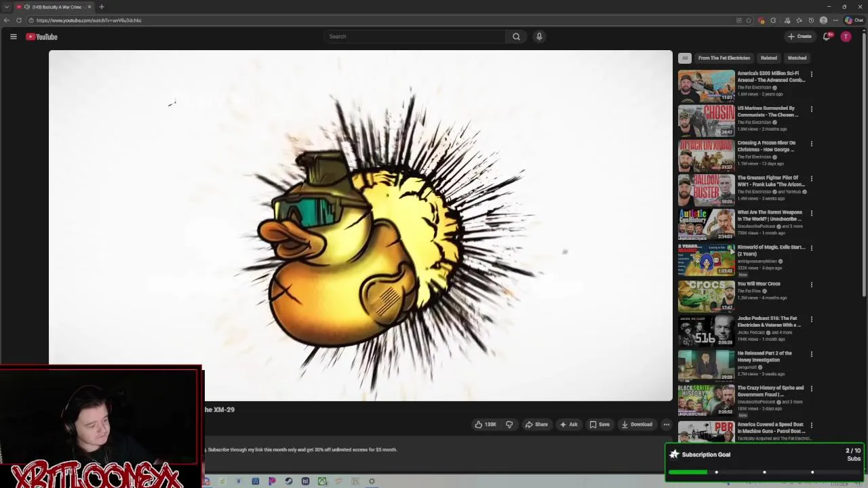
Task: Open browser favorites star icon
Action: click(799, 20)
